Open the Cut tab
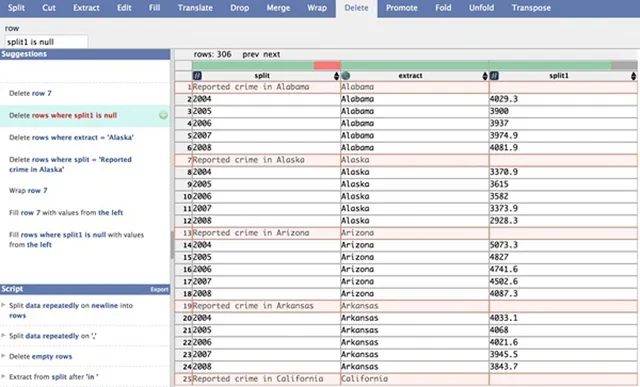This screenshot has width=640, height=387. (49, 8)
